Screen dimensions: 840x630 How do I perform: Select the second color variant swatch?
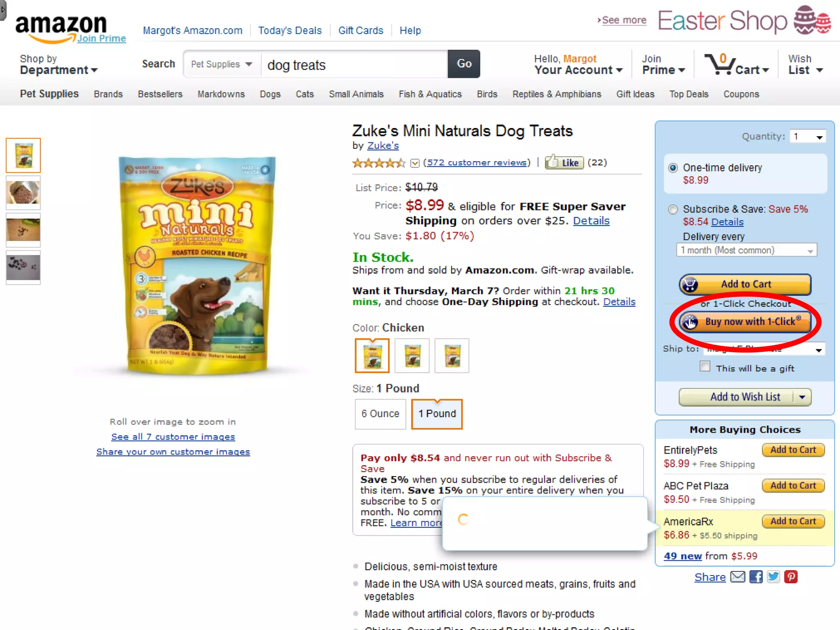tap(412, 356)
